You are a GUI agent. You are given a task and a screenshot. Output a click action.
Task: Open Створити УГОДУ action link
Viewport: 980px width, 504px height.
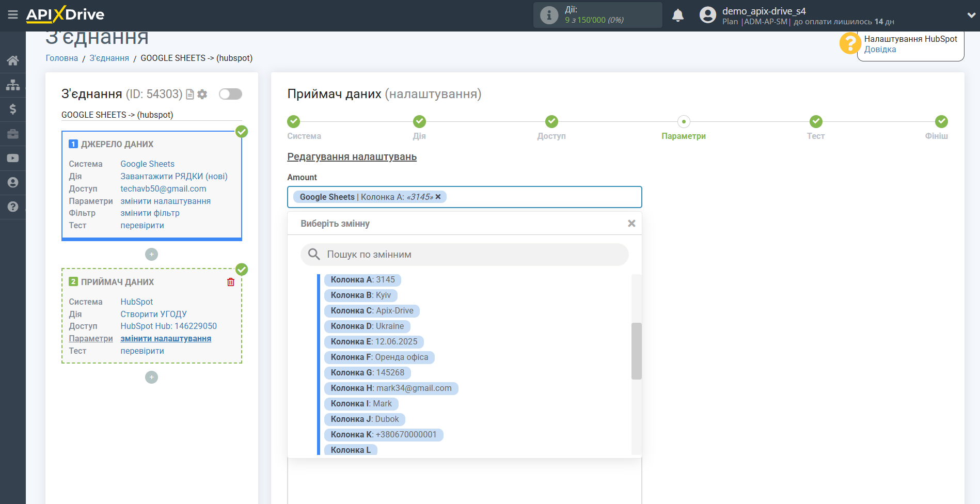[x=154, y=314]
